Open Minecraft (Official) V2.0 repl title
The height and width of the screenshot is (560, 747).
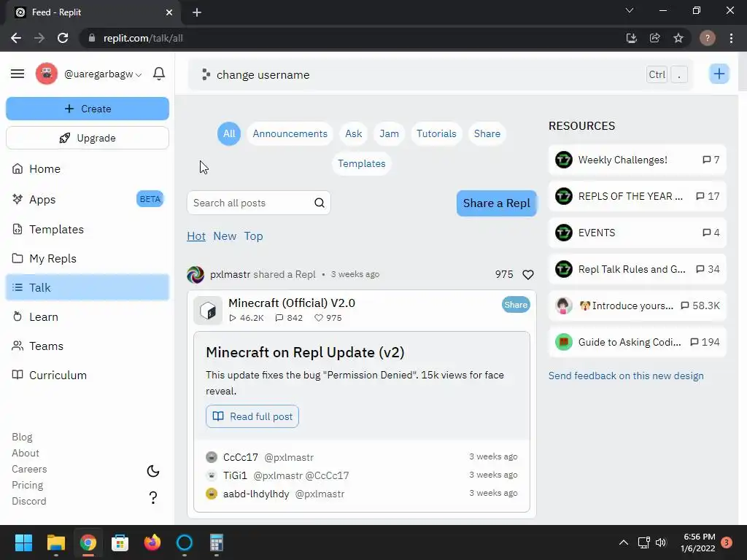click(292, 303)
